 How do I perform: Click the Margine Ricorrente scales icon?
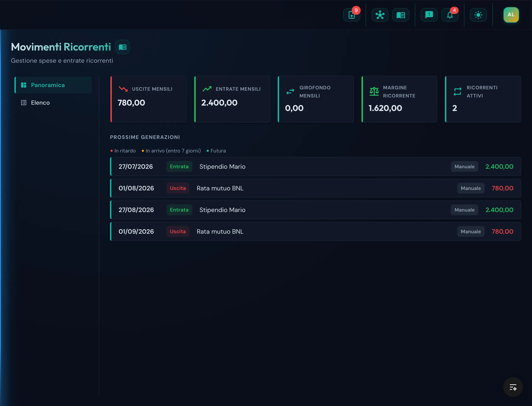pyautogui.click(x=374, y=92)
